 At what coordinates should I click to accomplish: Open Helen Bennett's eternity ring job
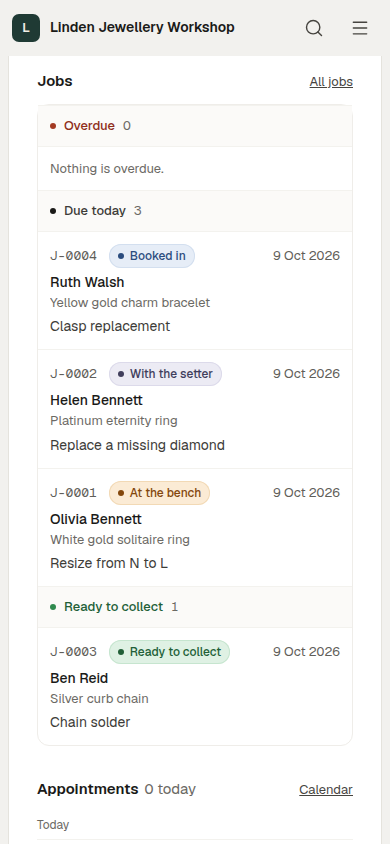[x=195, y=409]
